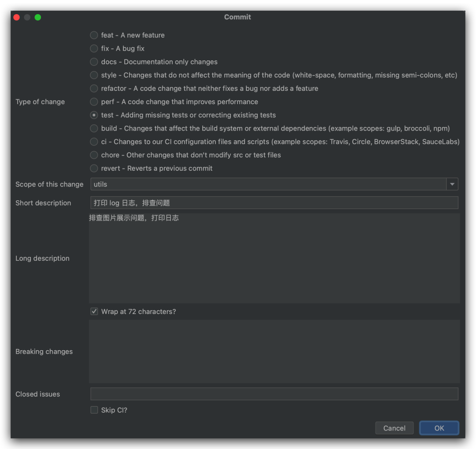
Task: Uncheck "Wrap at 72 characters?"
Action: [94, 311]
